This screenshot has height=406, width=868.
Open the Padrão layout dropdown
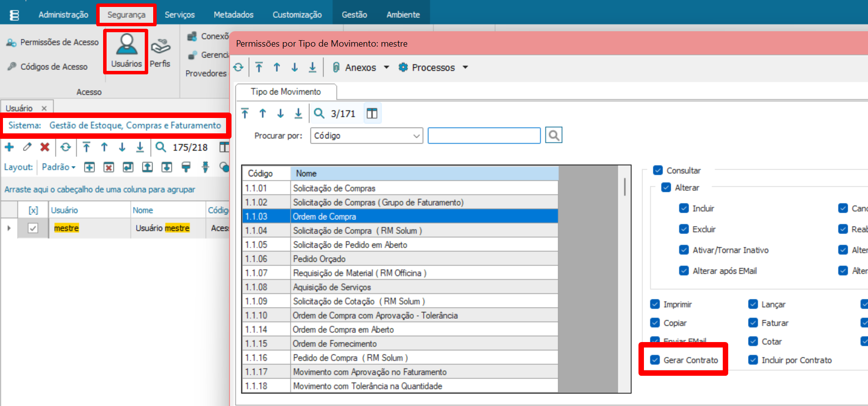tap(58, 167)
